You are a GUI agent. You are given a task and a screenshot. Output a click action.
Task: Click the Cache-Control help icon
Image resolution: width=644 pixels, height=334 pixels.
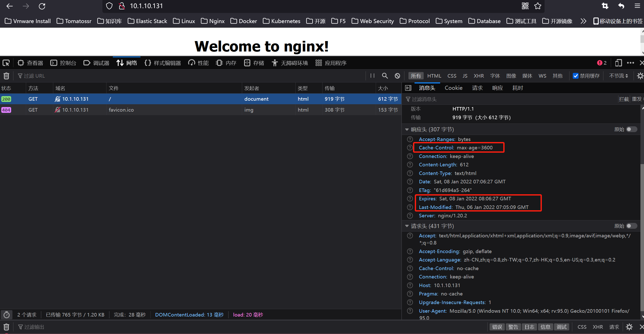[x=410, y=148]
